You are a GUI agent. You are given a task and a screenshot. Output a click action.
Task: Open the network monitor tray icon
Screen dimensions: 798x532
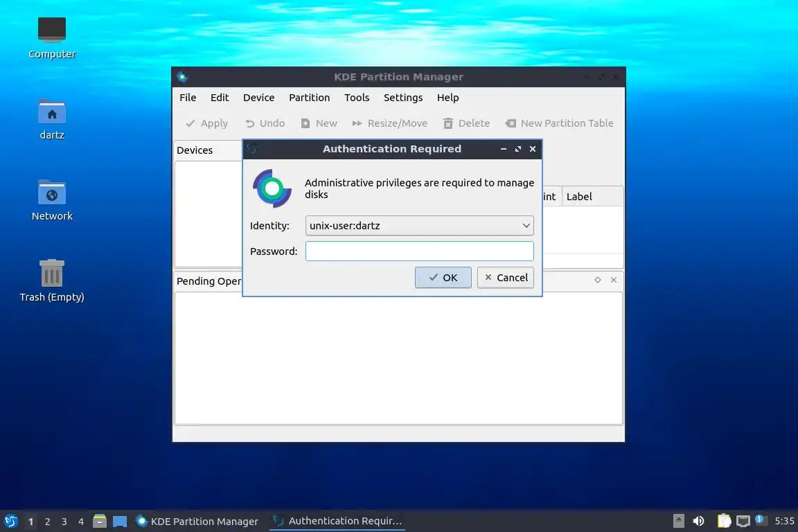click(743, 521)
